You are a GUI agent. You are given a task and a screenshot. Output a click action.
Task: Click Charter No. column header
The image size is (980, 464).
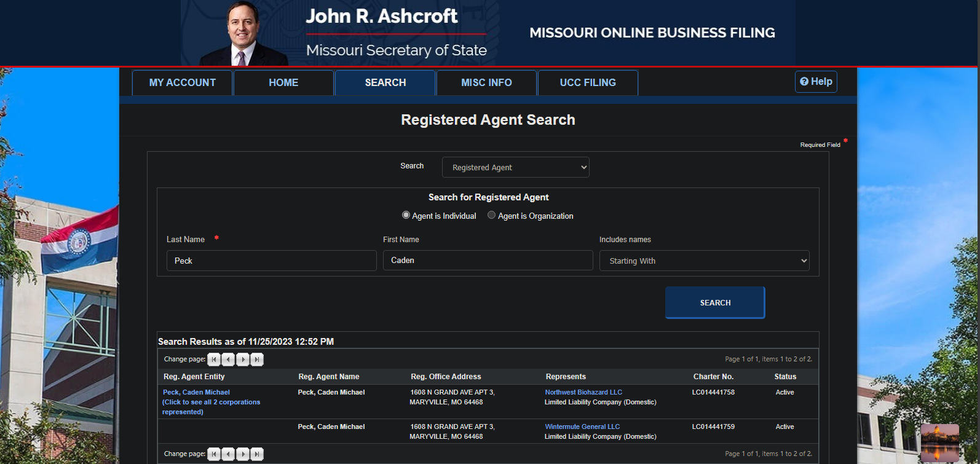click(713, 377)
